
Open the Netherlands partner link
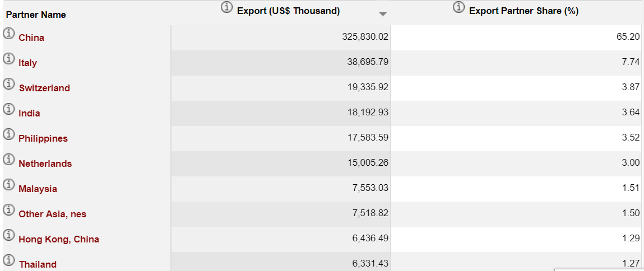pos(45,163)
